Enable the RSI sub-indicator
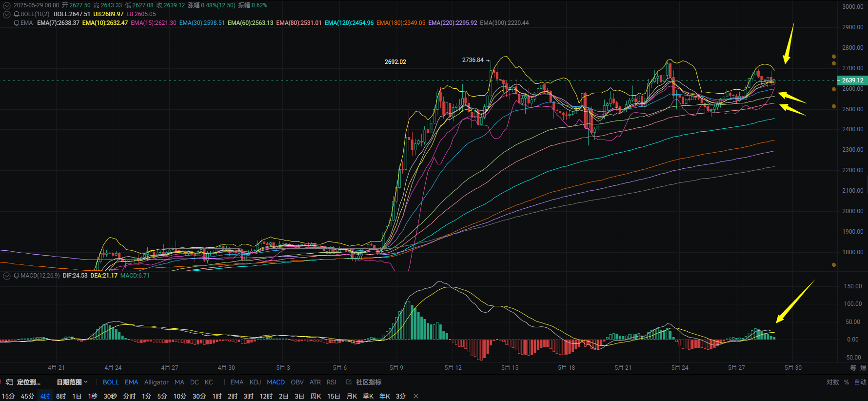868x401 pixels. 332,382
